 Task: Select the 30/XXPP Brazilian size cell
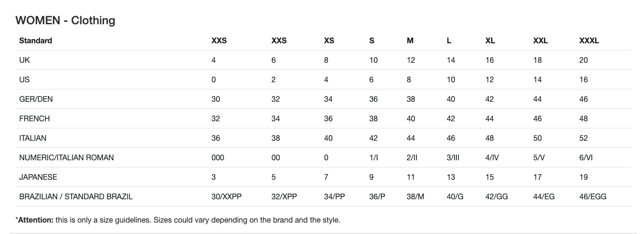coord(227,196)
